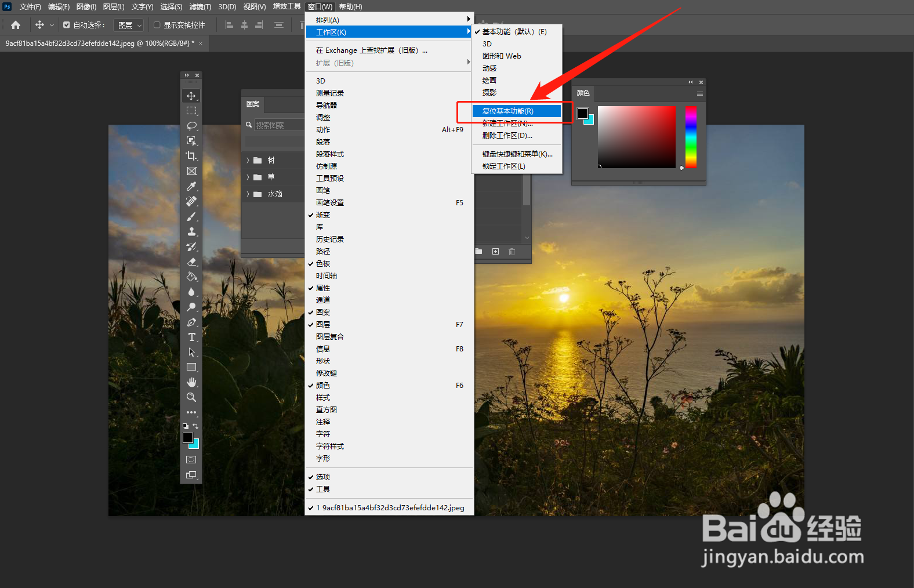Screen dimensions: 914x588
Task: Select the Object Selection tool
Action: pos(191,141)
